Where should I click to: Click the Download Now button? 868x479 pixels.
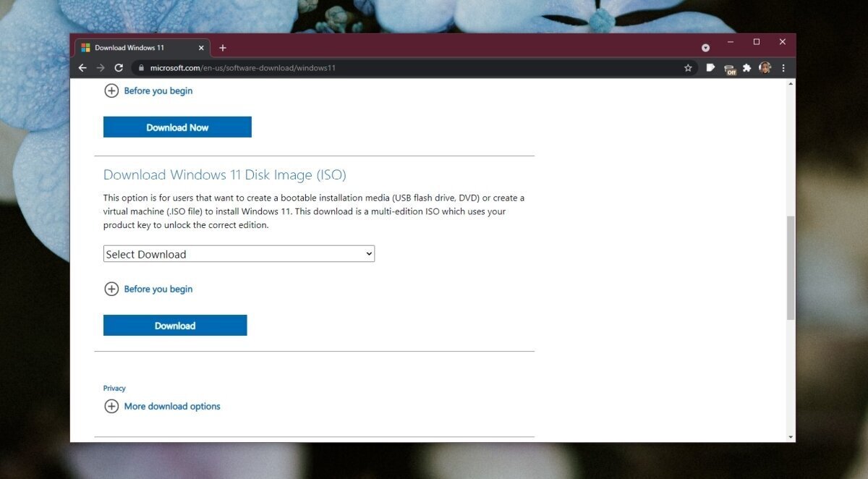(177, 127)
